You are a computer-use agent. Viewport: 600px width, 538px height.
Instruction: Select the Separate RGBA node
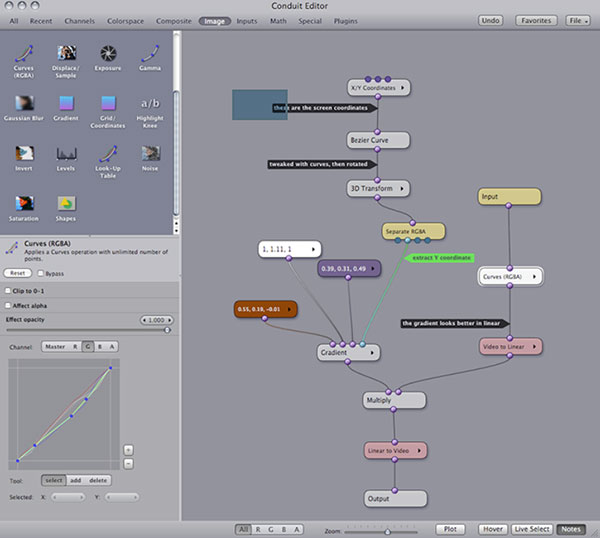click(413, 232)
